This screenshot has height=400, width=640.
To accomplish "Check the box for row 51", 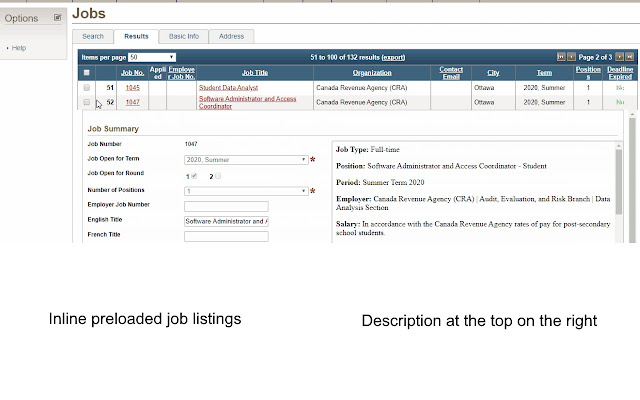I will click(87, 87).
